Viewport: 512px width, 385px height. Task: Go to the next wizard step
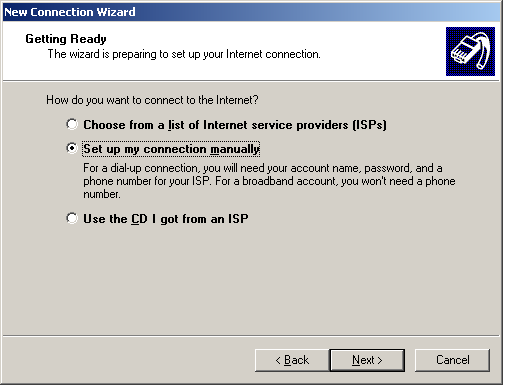(367, 360)
